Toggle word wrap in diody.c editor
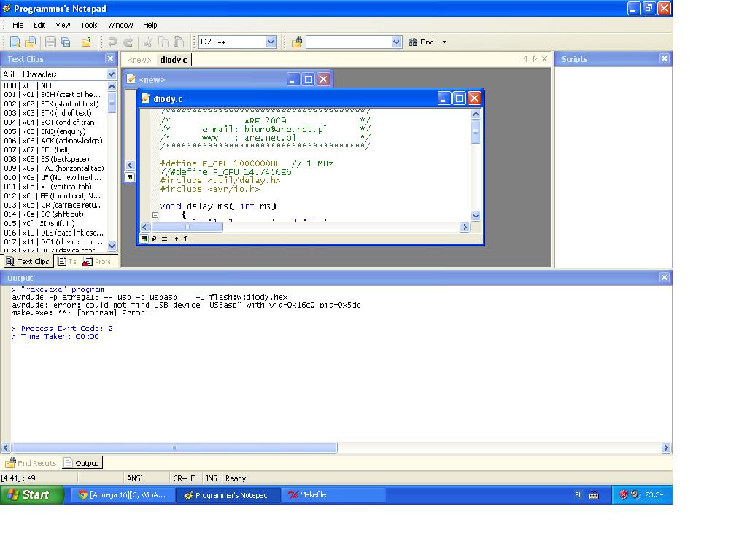Image resolution: width=747 pixels, height=560 pixels. click(154, 238)
